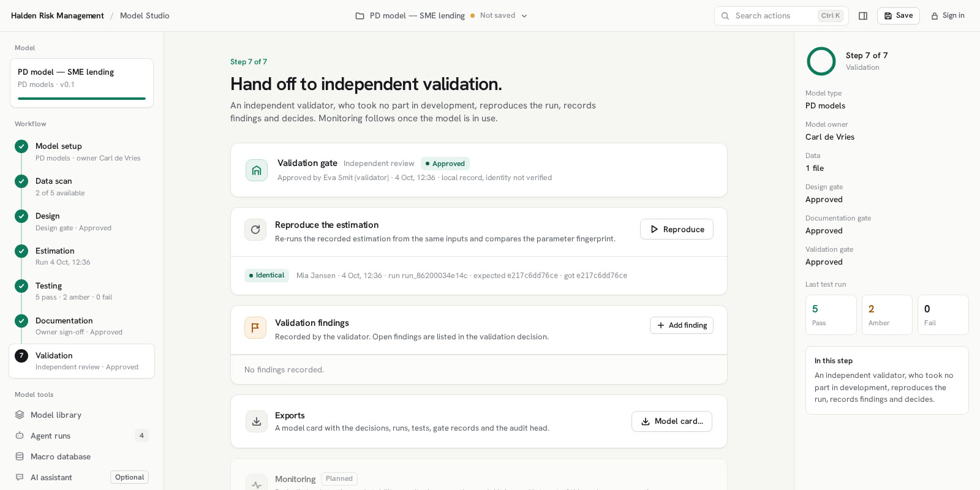Click the 2 Amber test result card
Viewport: 980px width, 490px height.
(x=887, y=315)
